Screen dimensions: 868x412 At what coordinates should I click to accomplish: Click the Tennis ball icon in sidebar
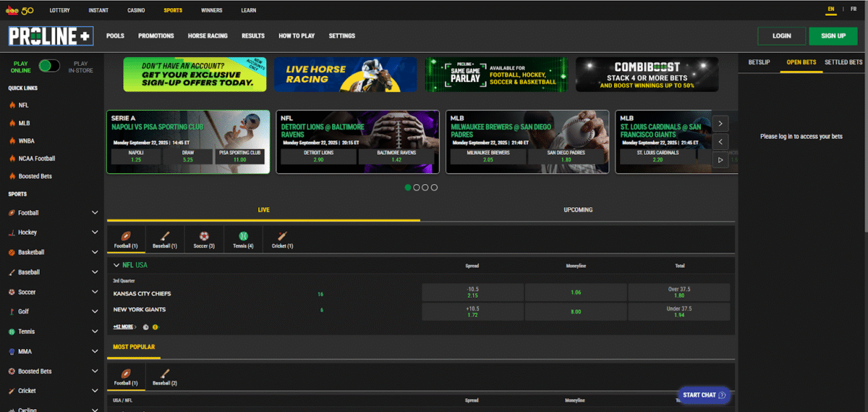[x=12, y=332]
